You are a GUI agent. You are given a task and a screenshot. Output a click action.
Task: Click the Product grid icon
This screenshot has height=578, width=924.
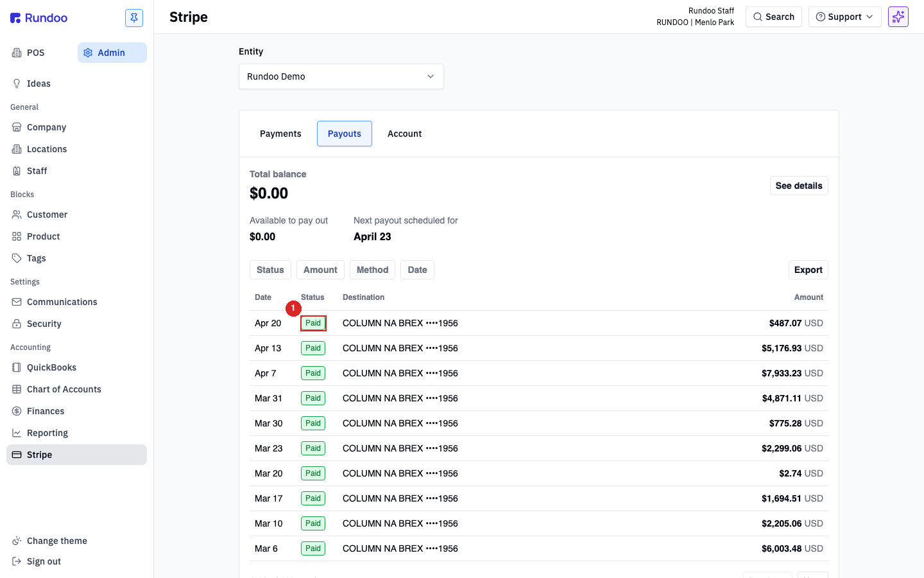tap(17, 236)
